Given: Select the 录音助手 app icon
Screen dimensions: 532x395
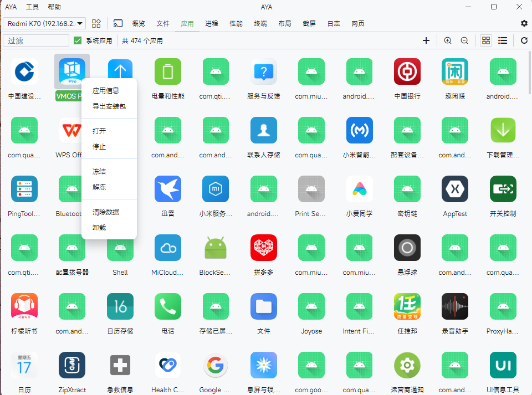Looking at the screenshot, I should [455, 306].
